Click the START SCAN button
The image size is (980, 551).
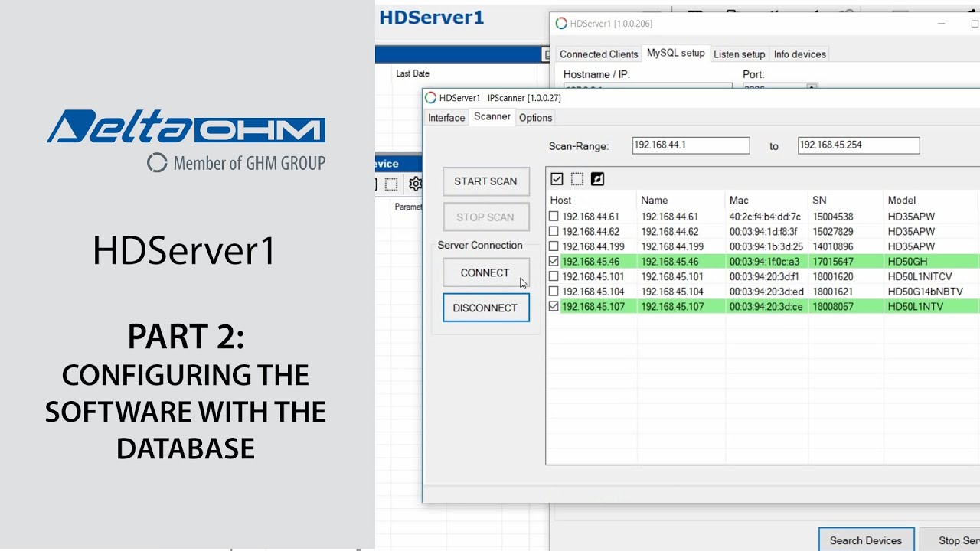pos(486,181)
